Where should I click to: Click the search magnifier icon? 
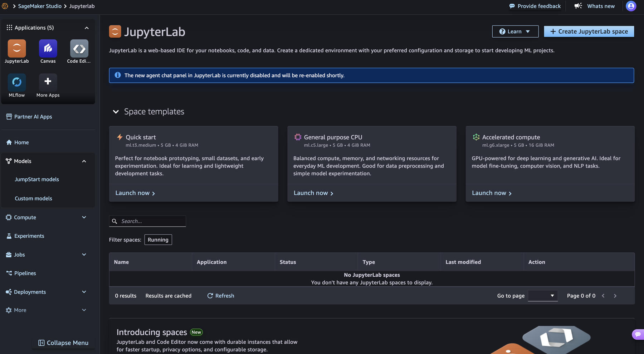point(114,221)
